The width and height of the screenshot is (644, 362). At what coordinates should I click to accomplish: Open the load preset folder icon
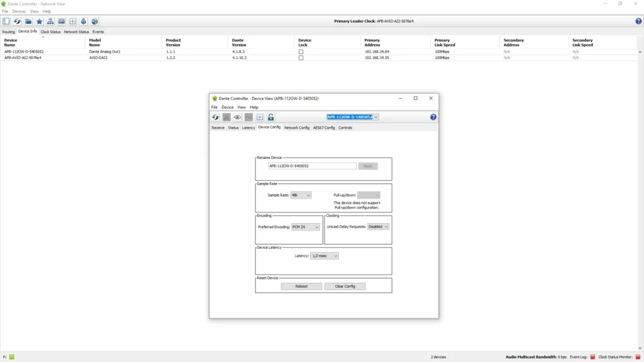(28, 21)
